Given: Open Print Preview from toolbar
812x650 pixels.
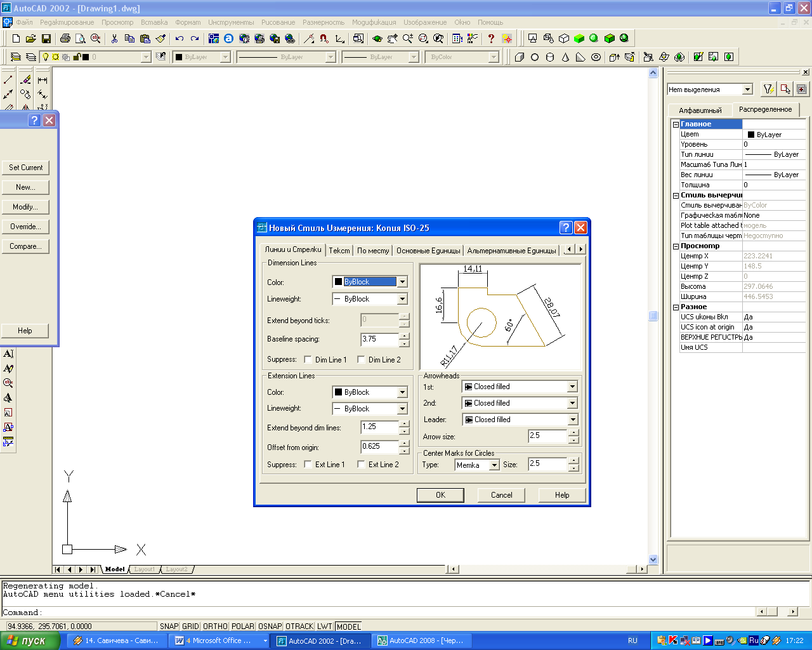Looking at the screenshot, I should coord(80,39).
